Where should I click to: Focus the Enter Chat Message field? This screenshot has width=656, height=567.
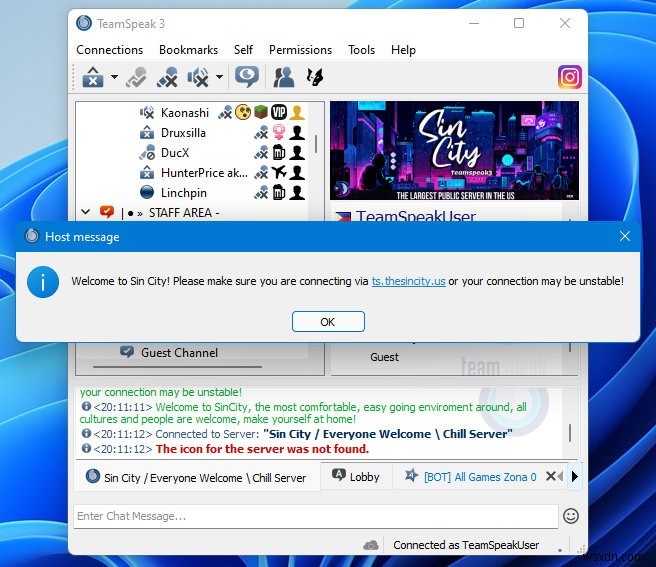point(316,516)
